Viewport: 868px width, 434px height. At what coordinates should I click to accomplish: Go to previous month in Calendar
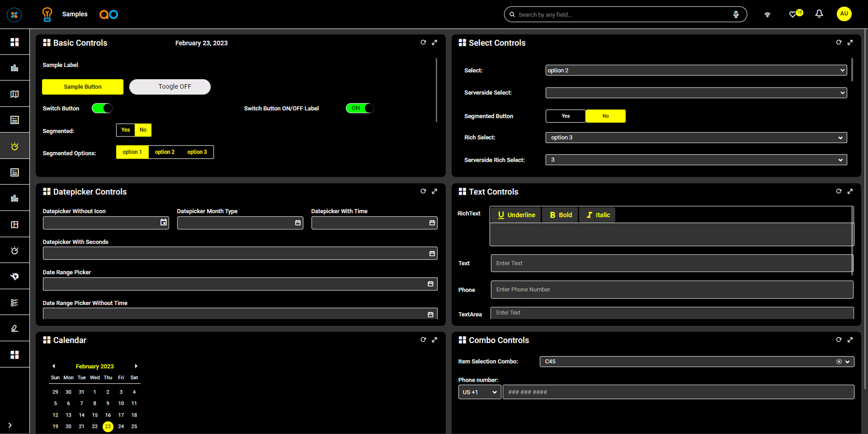pyautogui.click(x=54, y=366)
